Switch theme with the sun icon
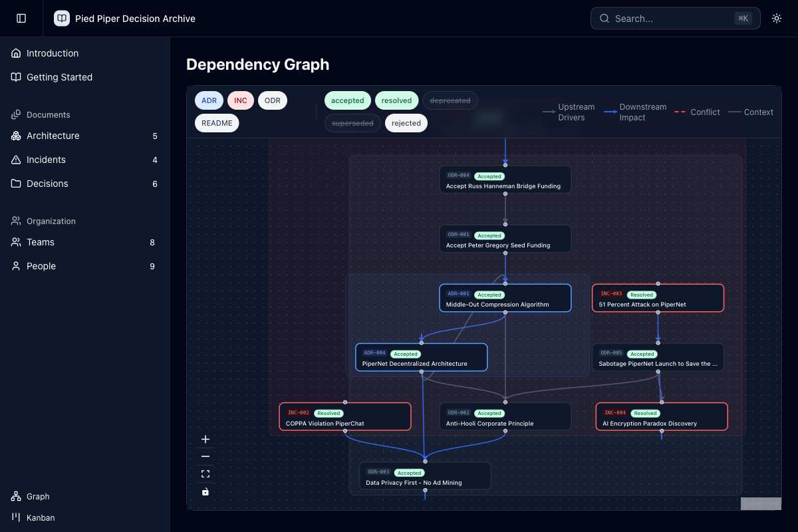The height and width of the screenshot is (532, 798). (776, 19)
